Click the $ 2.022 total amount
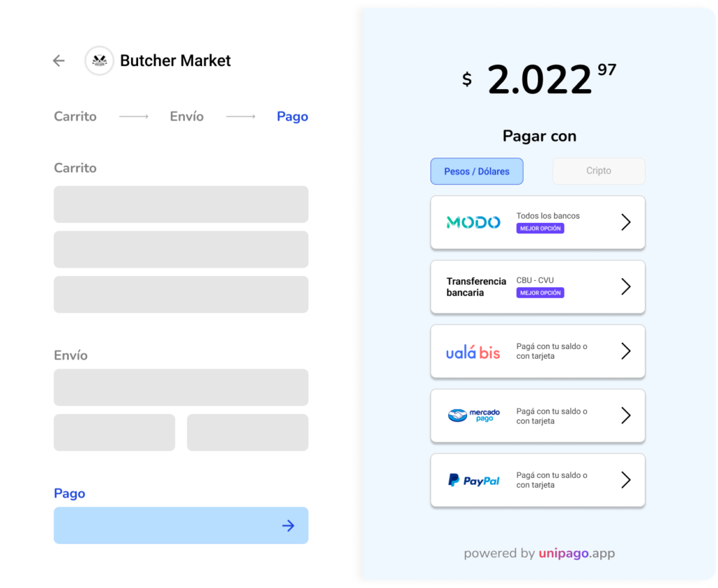 pos(539,78)
